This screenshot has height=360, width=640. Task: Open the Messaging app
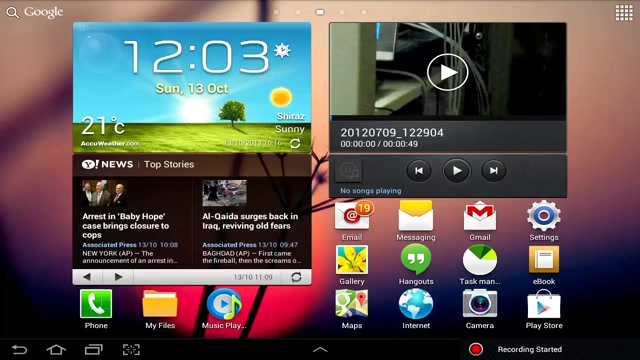416,221
